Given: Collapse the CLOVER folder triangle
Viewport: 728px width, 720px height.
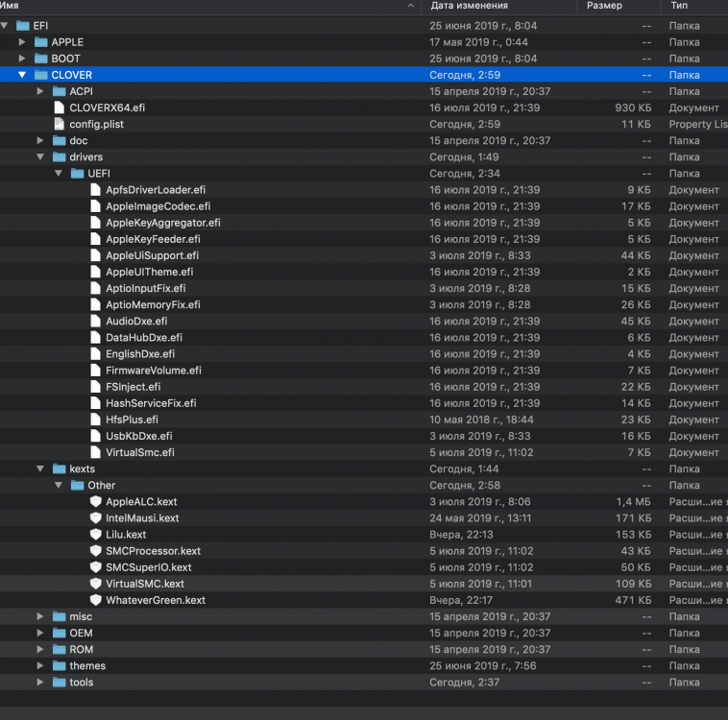Looking at the screenshot, I should pos(22,75).
